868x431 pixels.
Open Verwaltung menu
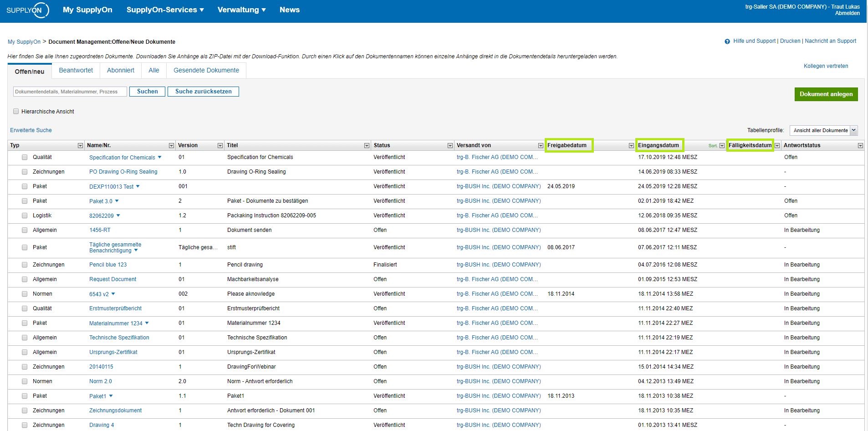[241, 10]
